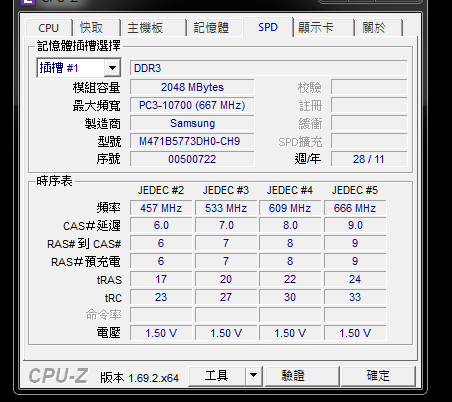Click the JEDEC #5 voltage 1.50 V
This screenshot has width=452, height=402.
(355, 333)
